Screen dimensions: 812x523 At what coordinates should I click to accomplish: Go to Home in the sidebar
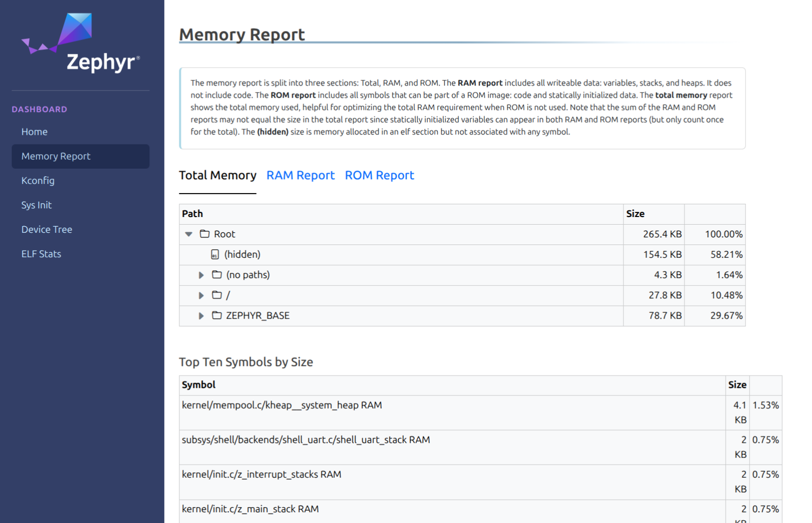click(35, 132)
